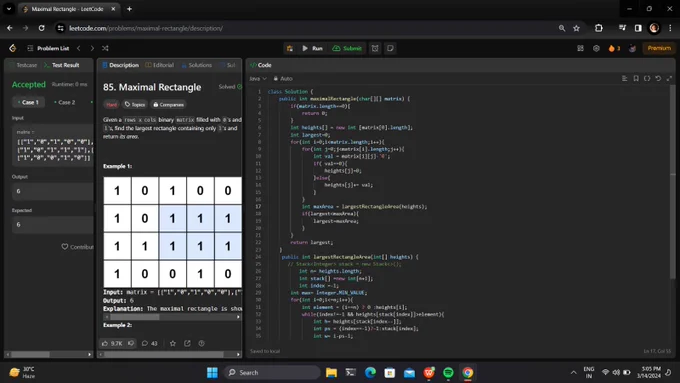The image size is (680, 383).
Task: Show hidden system tray icons
Action: [x=573, y=373]
